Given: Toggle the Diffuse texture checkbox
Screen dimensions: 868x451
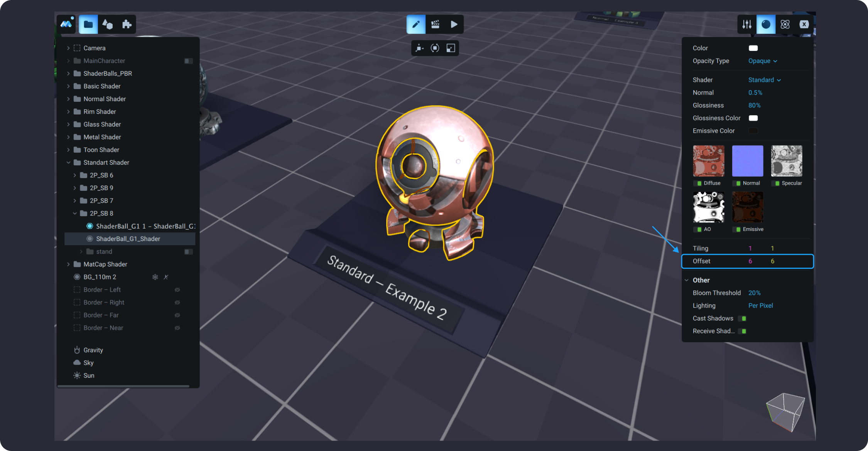Looking at the screenshot, I should pos(697,183).
